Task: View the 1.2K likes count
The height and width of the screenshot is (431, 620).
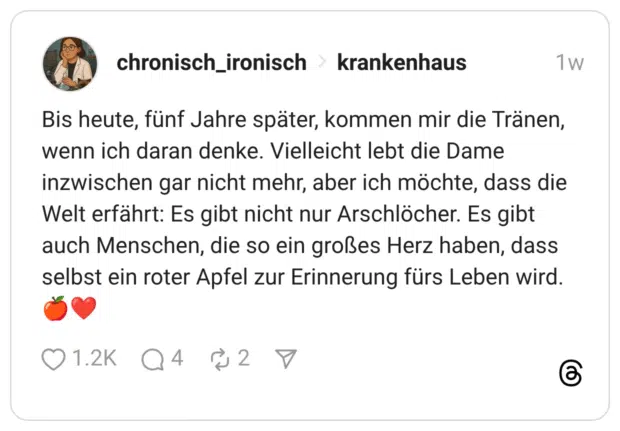Action: coord(95,359)
